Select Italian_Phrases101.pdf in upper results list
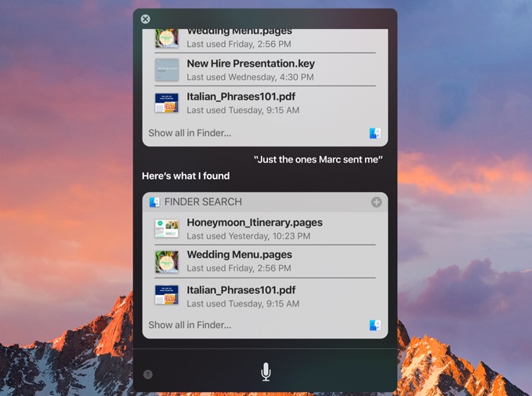The image size is (532, 396). pyautogui.click(x=241, y=96)
